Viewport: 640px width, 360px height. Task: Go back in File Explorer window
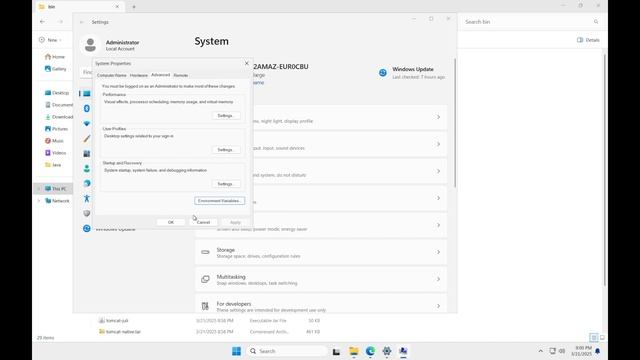(42, 22)
